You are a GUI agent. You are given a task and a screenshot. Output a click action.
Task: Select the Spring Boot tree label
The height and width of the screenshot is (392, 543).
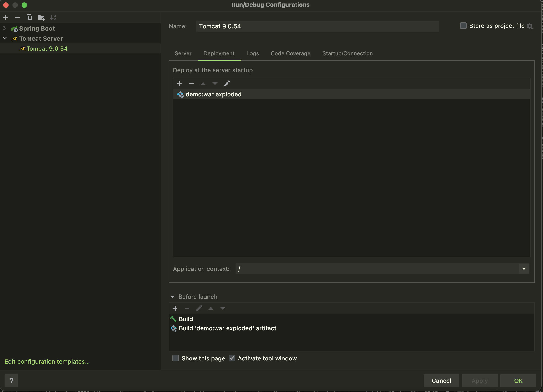pos(37,29)
